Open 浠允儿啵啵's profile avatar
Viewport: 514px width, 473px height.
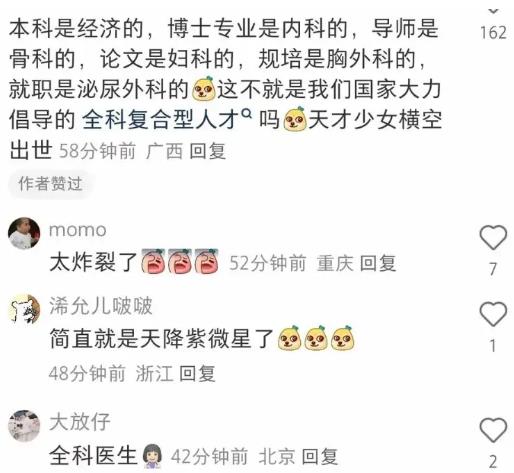pos(24,310)
